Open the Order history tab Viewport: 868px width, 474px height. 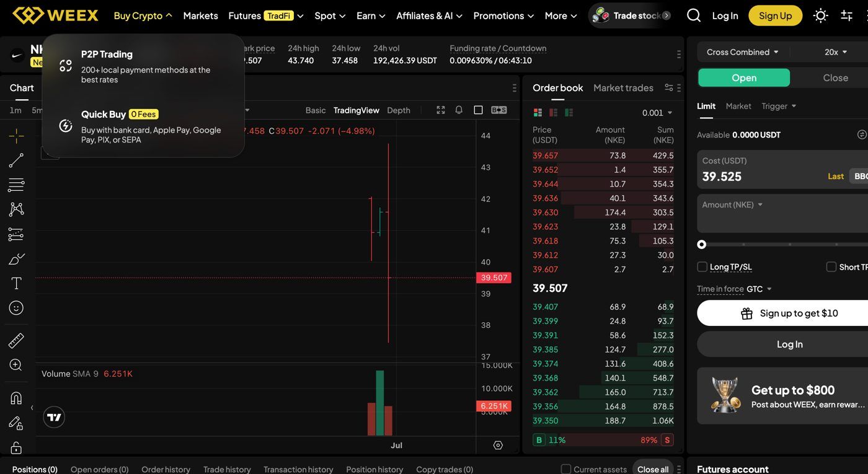[166, 469]
